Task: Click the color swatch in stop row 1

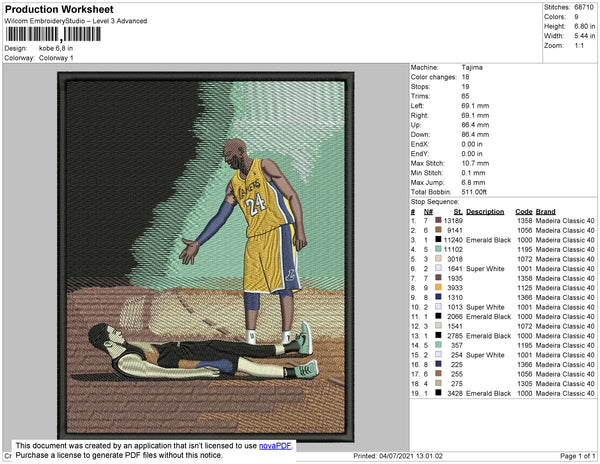Action: tap(439, 220)
